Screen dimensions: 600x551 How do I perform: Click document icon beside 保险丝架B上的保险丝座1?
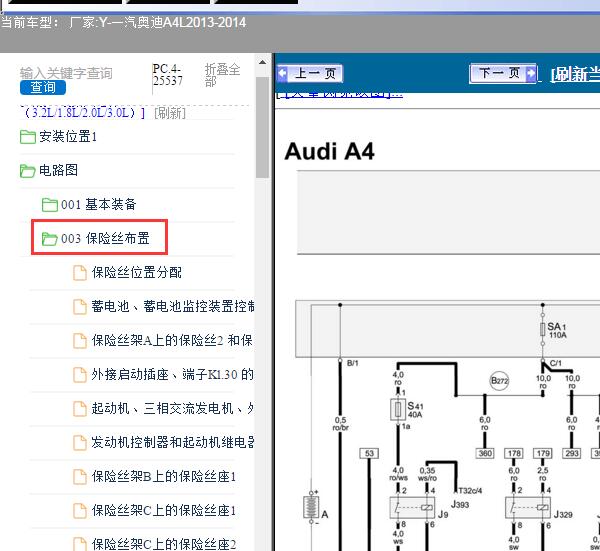click(80, 477)
